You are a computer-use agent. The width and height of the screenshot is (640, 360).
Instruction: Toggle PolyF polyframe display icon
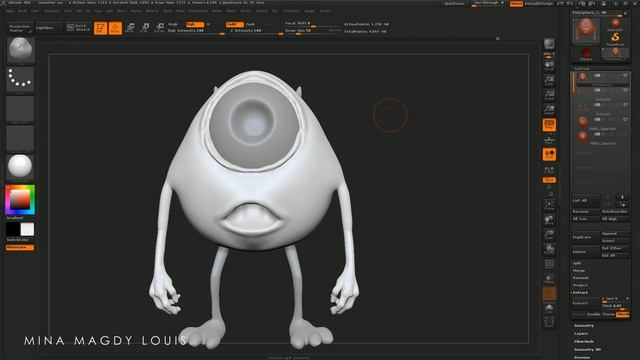549,264
